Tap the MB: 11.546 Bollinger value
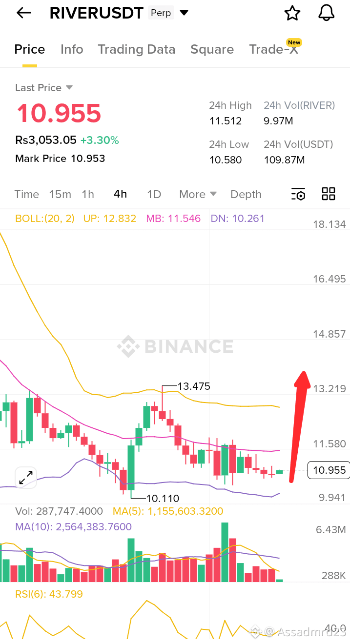 coord(173,219)
